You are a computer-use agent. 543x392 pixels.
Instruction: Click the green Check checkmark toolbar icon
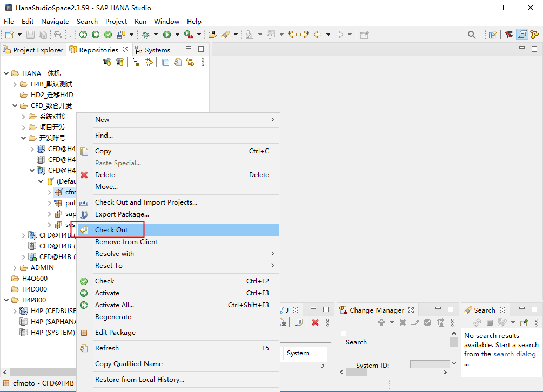coord(108,35)
